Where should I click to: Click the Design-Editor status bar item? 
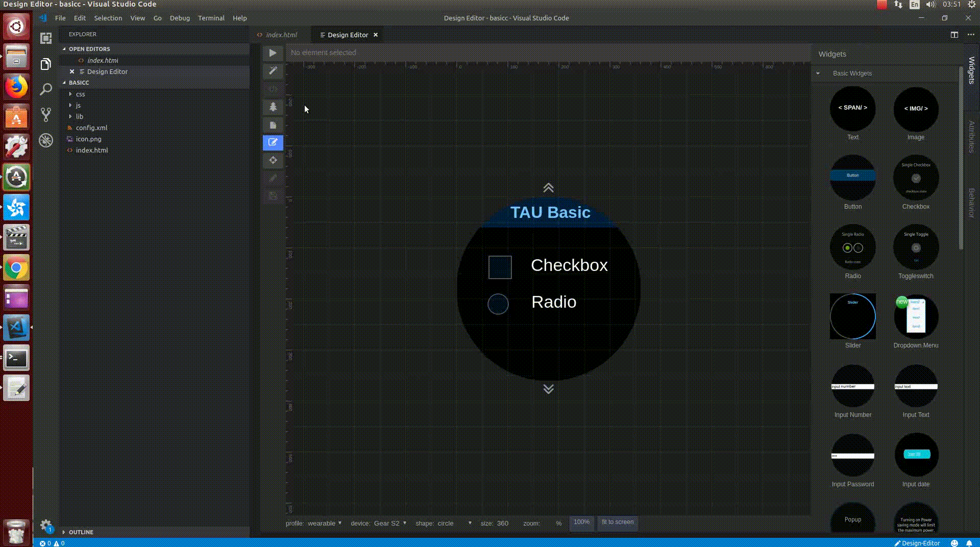coord(917,543)
